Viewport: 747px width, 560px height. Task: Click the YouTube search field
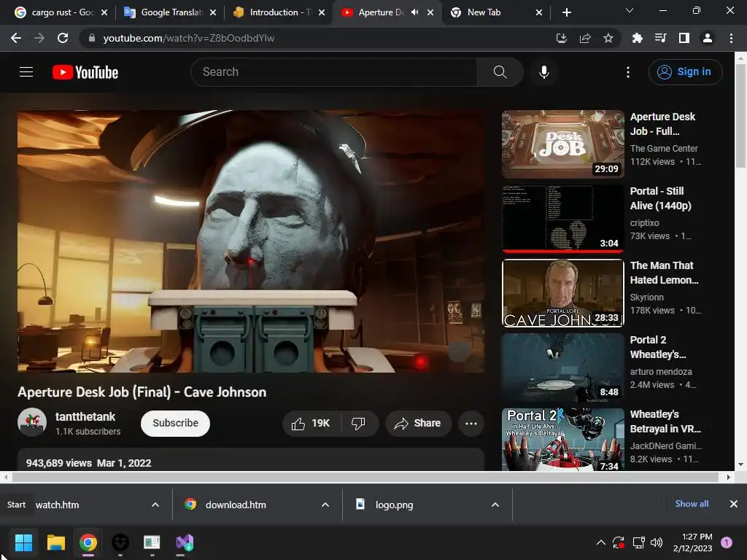click(x=334, y=72)
